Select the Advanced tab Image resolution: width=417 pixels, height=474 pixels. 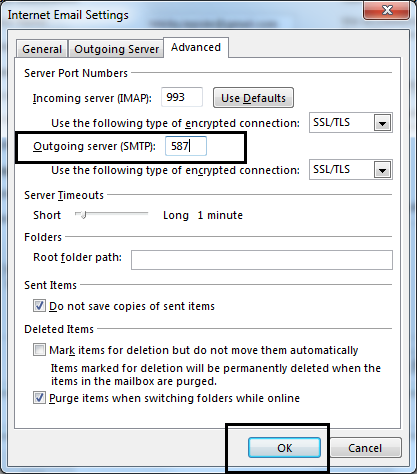pos(196,47)
